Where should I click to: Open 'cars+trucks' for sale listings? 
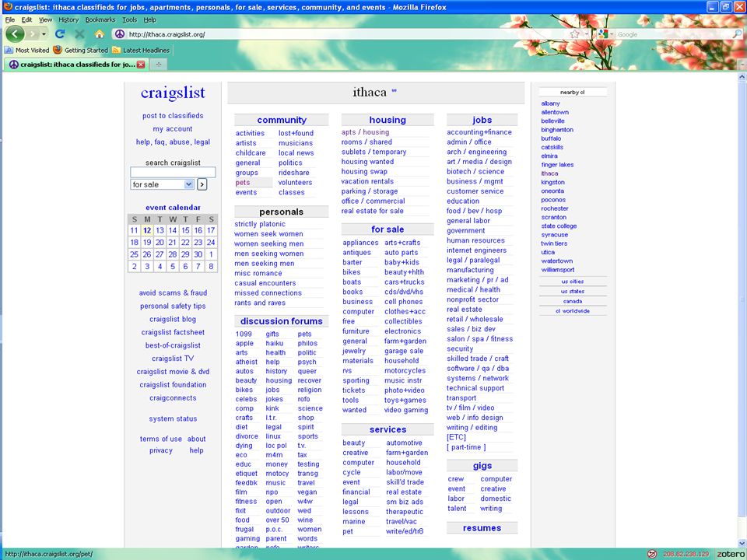click(x=404, y=282)
